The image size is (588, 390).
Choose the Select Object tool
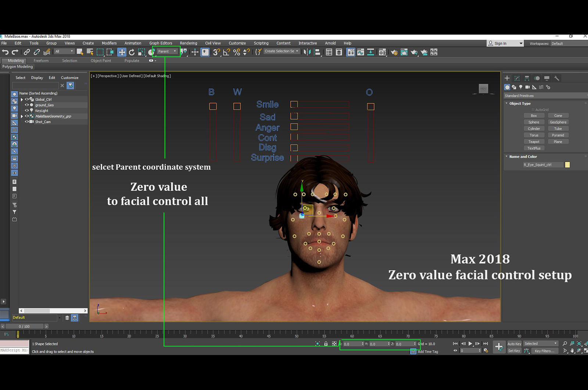80,52
